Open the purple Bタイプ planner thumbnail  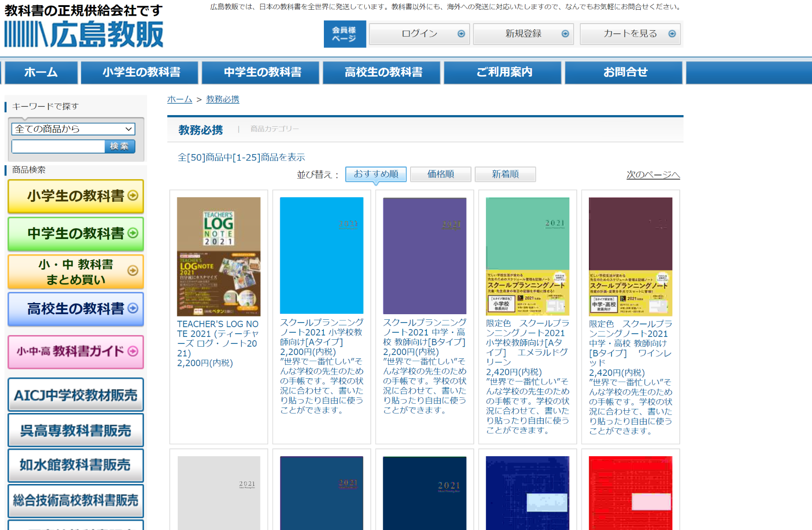click(x=425, y=256)
